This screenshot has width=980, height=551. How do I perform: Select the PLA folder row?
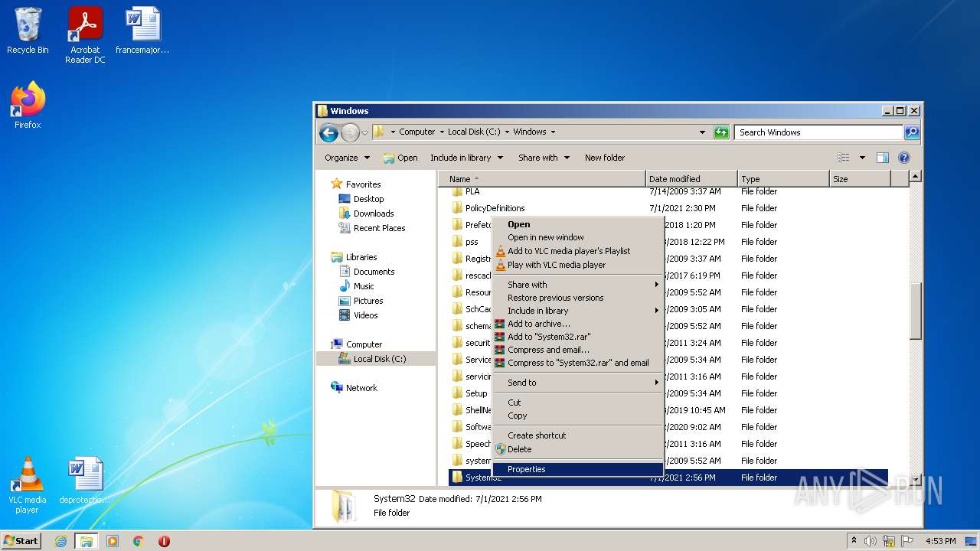(669, 191)
